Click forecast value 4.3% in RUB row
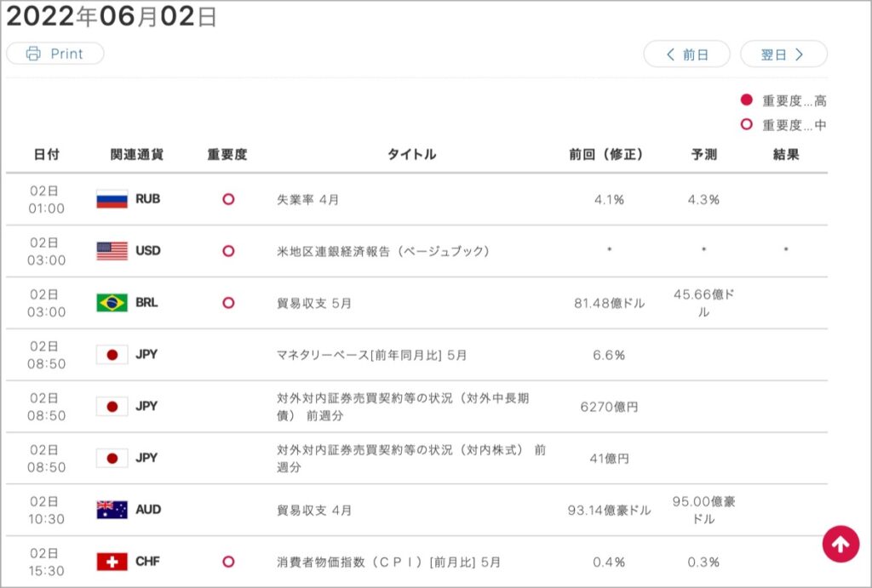Screen dimensions: 872x588 coord(703,199)
